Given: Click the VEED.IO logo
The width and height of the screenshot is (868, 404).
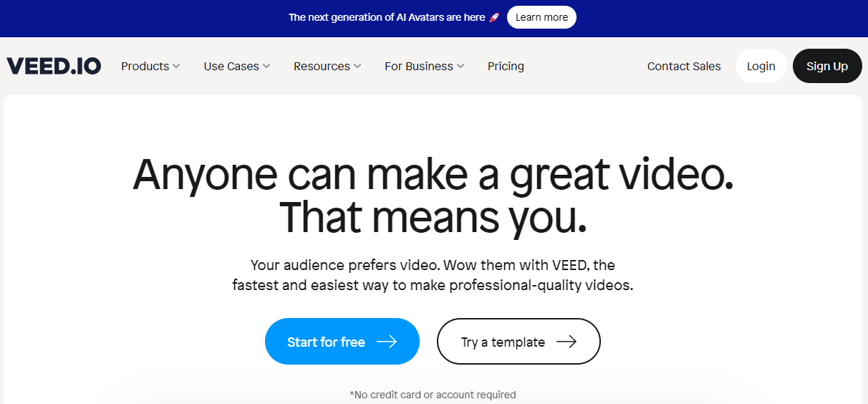Looking at the screenshot, I should click(54, 66).
